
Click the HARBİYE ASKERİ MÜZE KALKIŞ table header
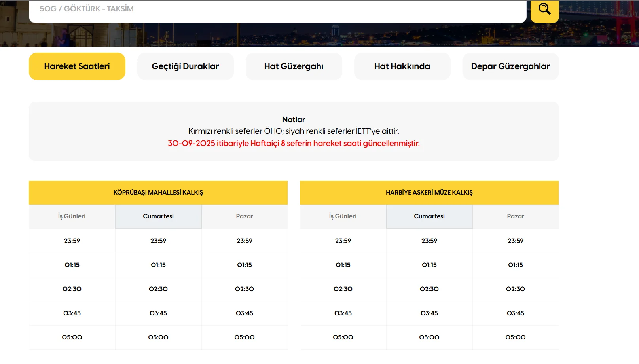429,193
